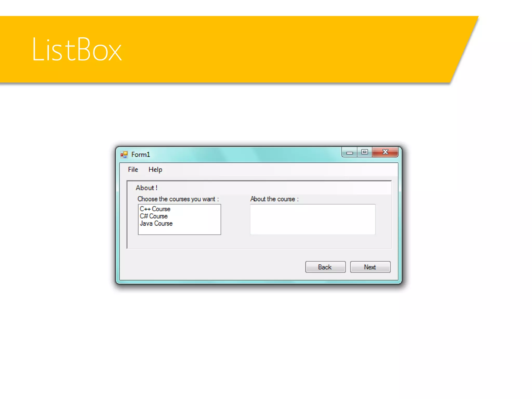
Task: Click the Back button
Action: pyautogui.click(x=325, y=267)
